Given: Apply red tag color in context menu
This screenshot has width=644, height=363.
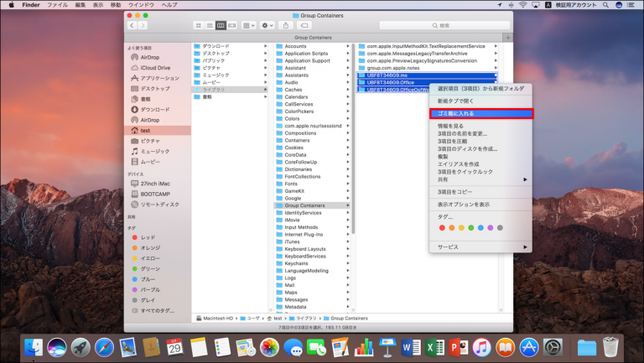Looking at the screenshot, I should coord(442,228).
